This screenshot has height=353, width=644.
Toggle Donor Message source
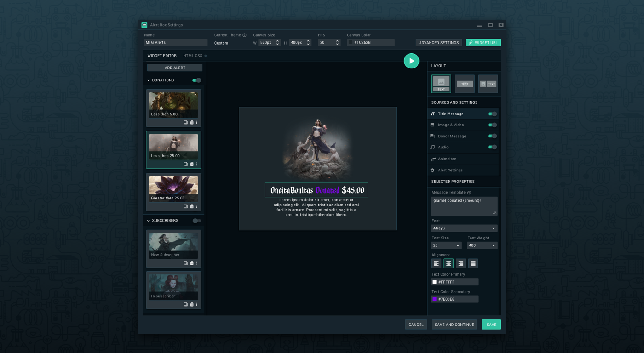492,136
